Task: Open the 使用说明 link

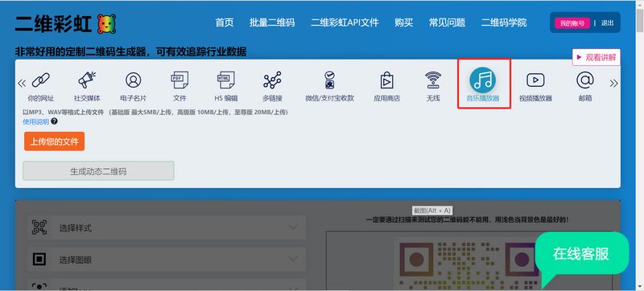Action: point(35,121)
